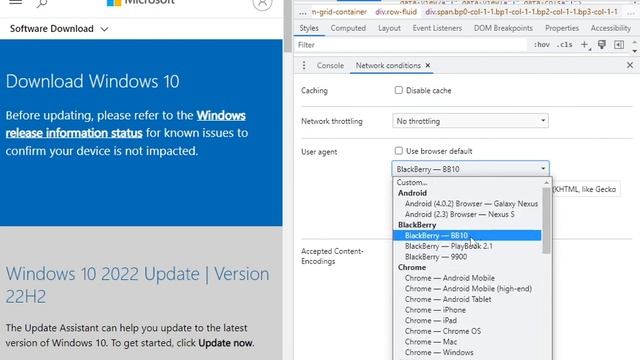Toggle the element classes .cls button
The image size is (640, 360).
coord(564,45)
